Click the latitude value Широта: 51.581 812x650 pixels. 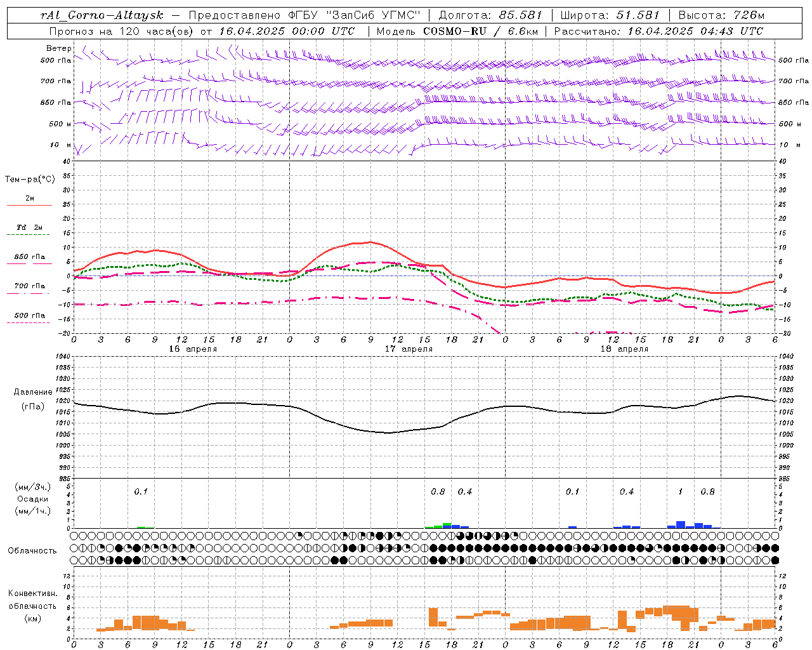(610, 15)
